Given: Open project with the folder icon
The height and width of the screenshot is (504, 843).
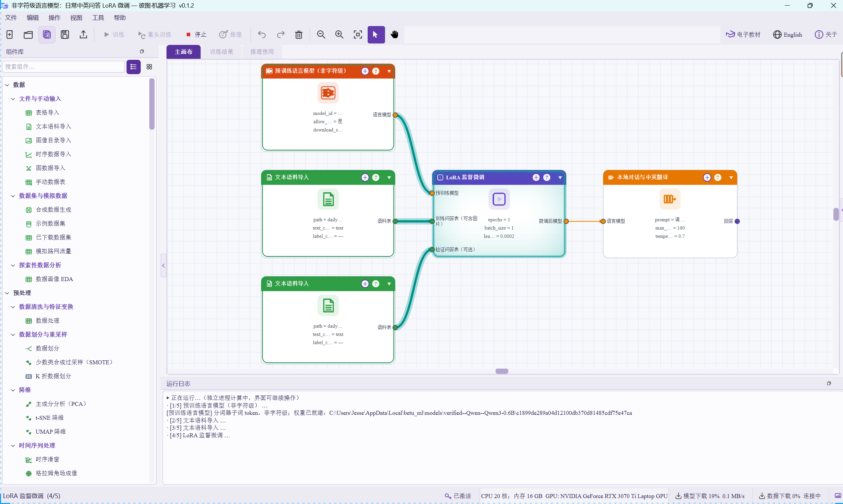Looking at the screenshot, I should pos(28,34).
